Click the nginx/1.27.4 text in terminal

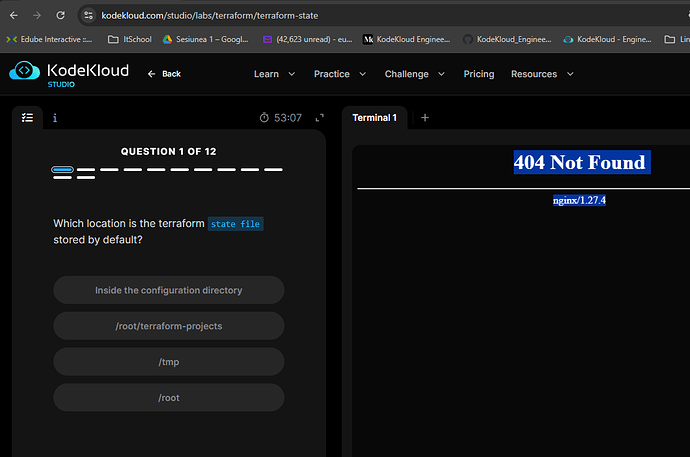click(x=579, y=200)
